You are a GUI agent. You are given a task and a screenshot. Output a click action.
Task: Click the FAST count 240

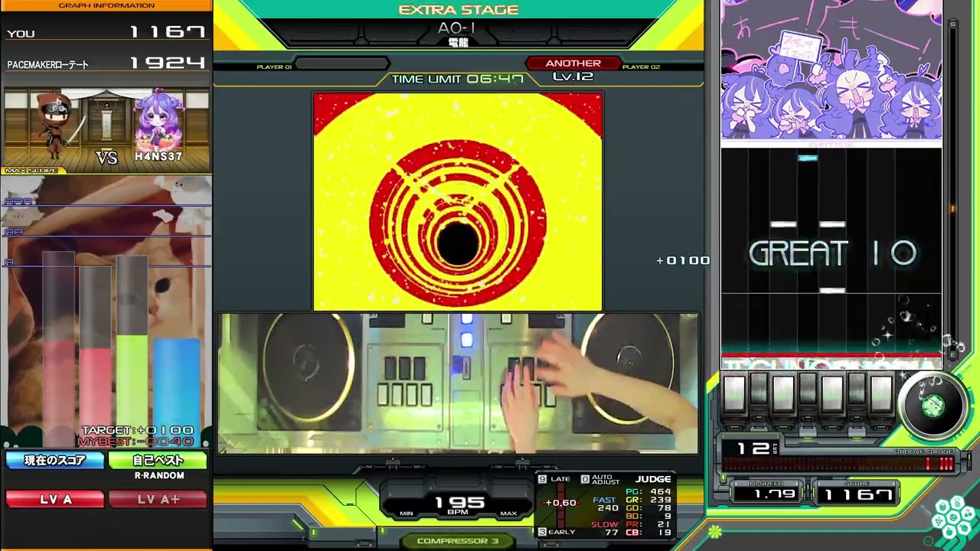pos(607,508)
